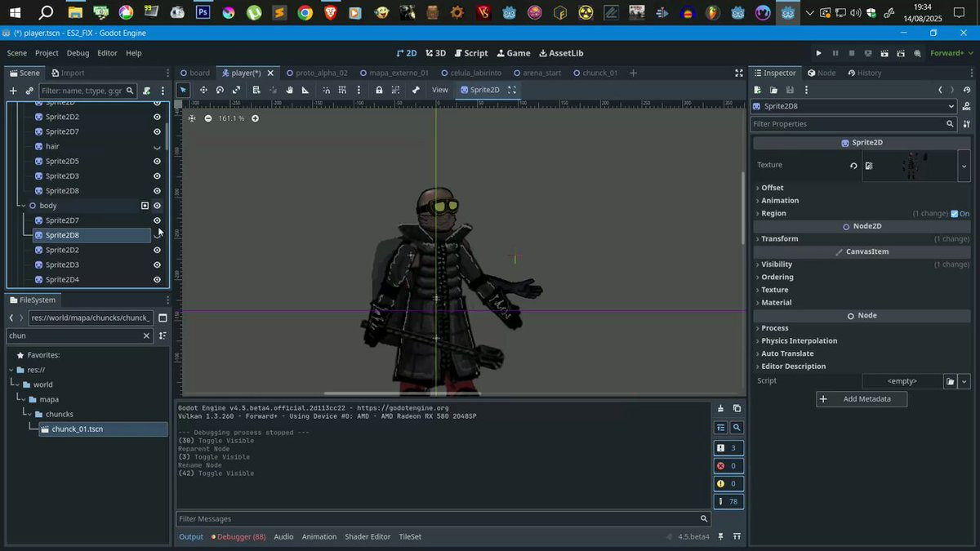Select the Move Mode tool in viewport toolbar
980x551 pixels.
tap(203, 90)
